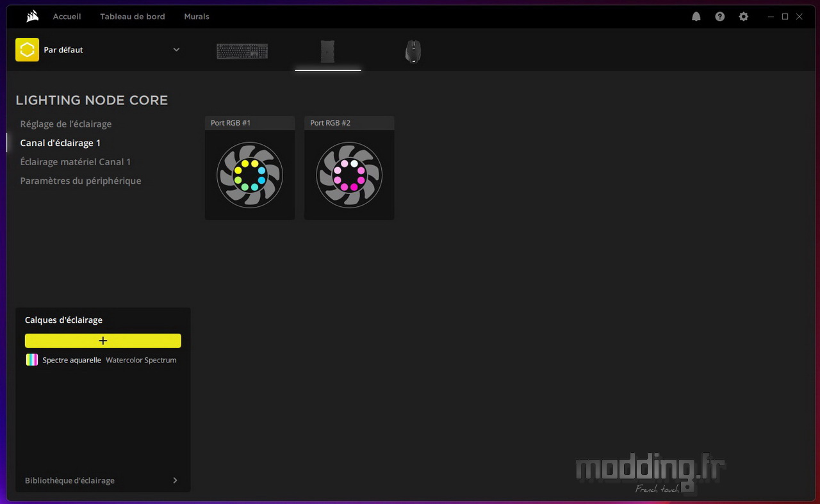Image resolution: width=820 pixels, height=504 pixels.
Task: Click the Port RGB #2 header label
Action: coord(330,123)
